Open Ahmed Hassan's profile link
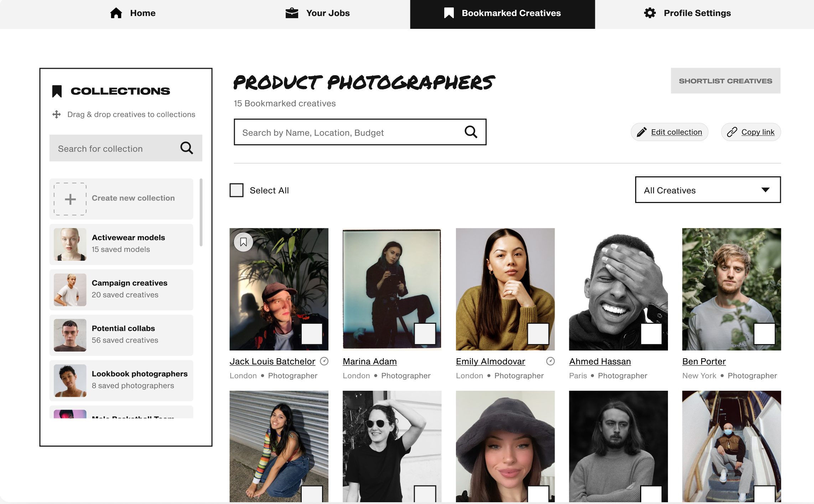 pyautogui.click(x=600, y=361)
